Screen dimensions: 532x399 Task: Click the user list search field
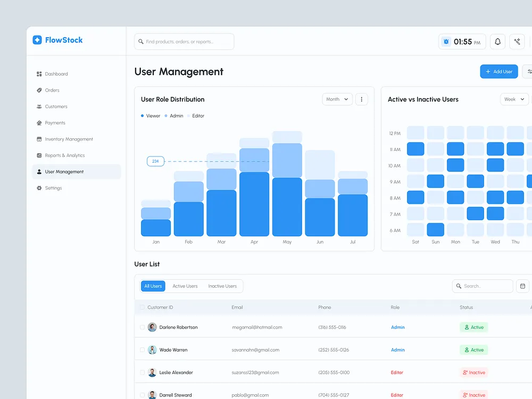coord(483,286)
